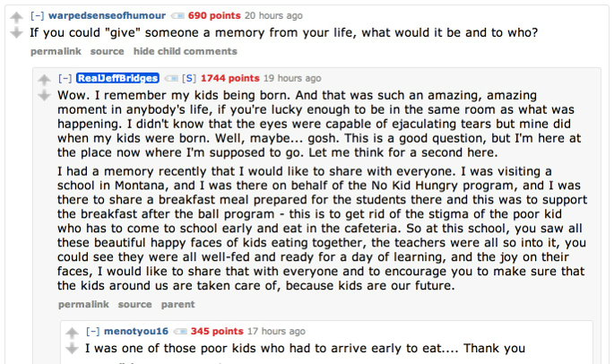Open the warpedsenseofhumour user profile

106,16
